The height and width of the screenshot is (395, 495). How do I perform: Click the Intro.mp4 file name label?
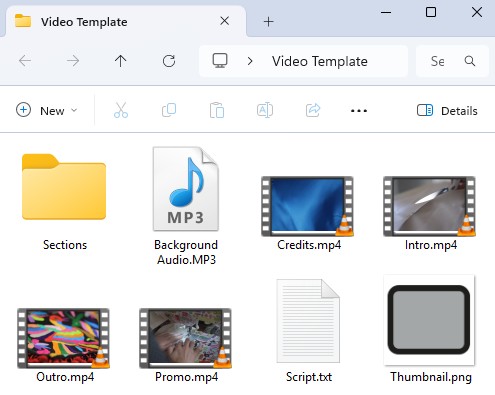pos(431,245)
